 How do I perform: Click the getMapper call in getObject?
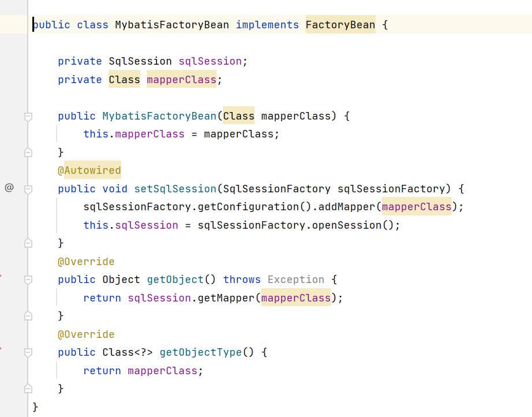pos(228,298)
